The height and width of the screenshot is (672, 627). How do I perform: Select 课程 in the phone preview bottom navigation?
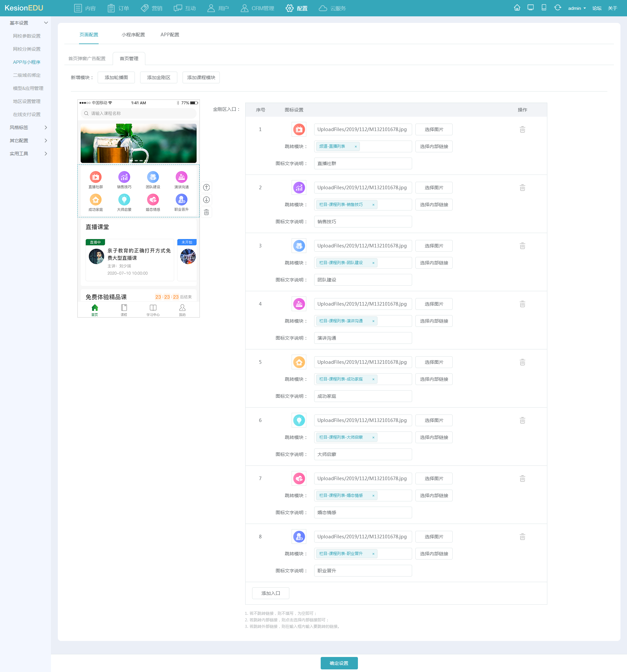(x=124, y=309)
